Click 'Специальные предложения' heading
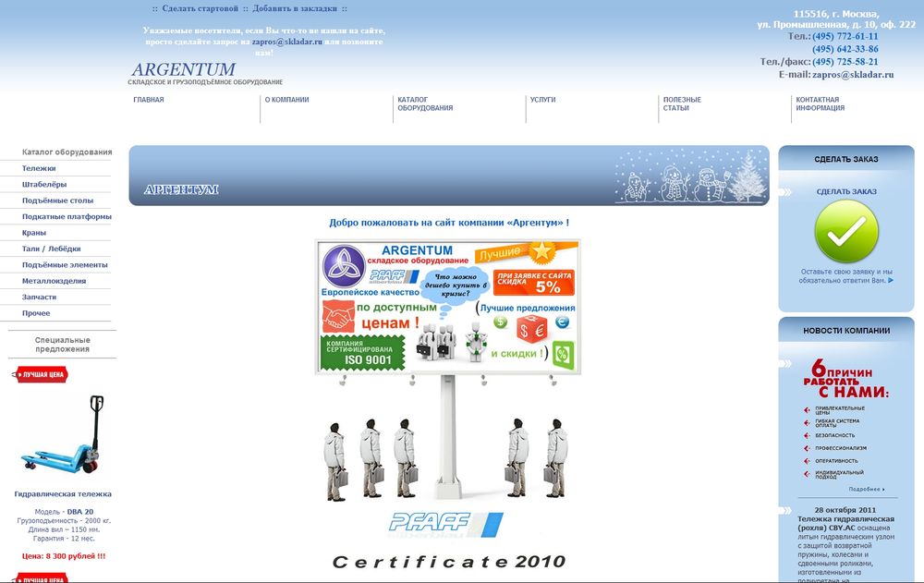Viewport: 924px width, 583px height. (63, 345)
